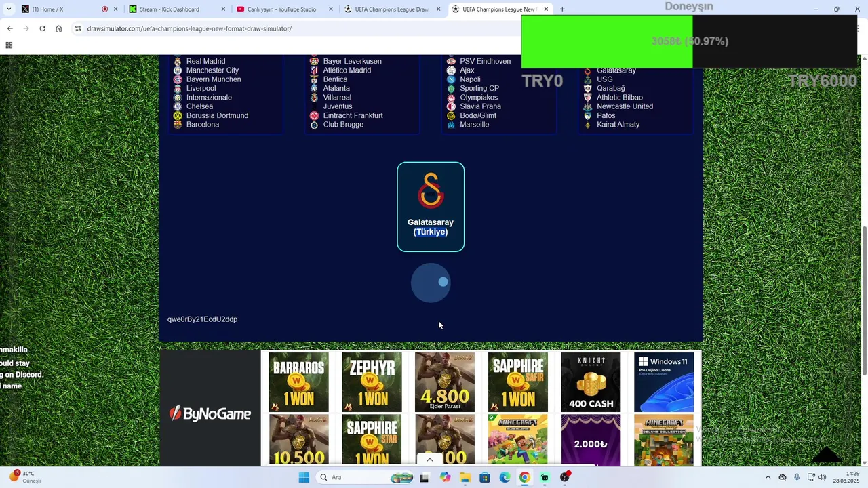Click the Galatasaray draw card
Screen dimensions: 868x488
click(x=431, y=207)
